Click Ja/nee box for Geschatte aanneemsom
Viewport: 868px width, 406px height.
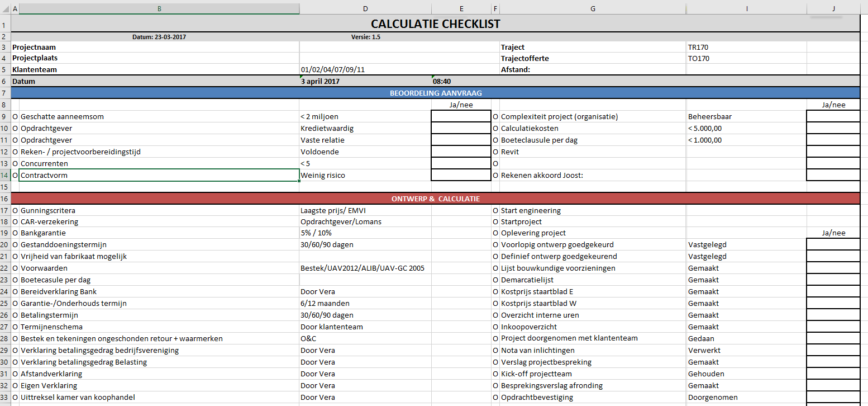click(x=461, y=116)
